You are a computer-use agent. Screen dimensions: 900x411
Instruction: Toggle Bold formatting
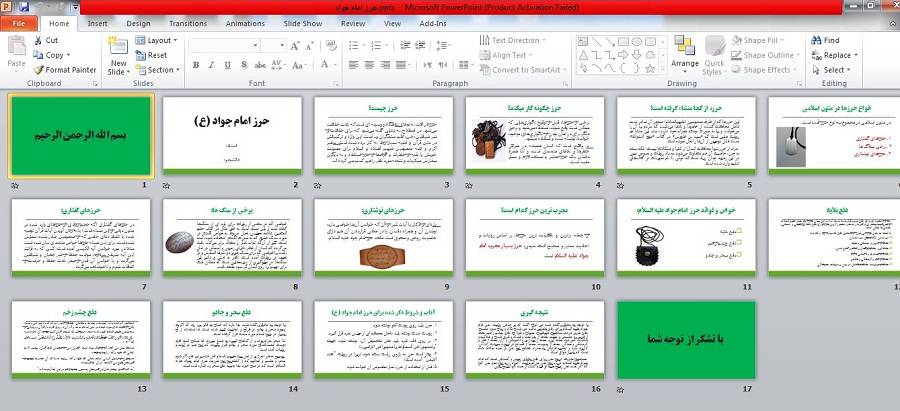[x=196, y=65]
